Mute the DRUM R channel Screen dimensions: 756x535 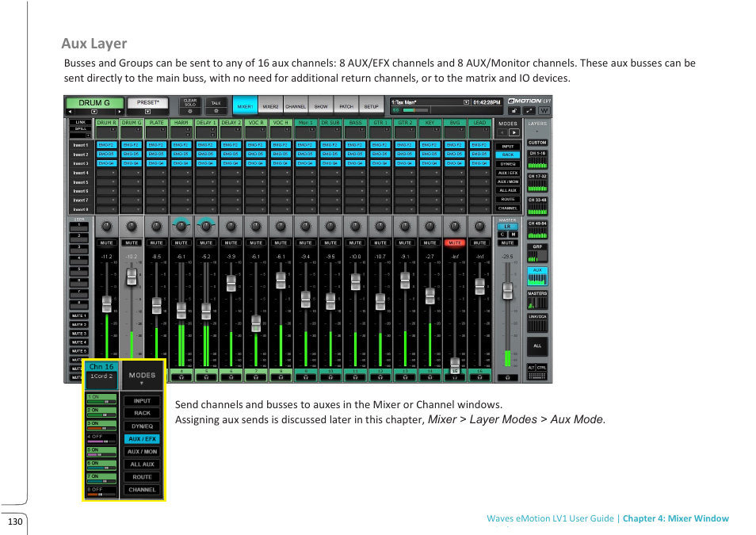point(106,243)
